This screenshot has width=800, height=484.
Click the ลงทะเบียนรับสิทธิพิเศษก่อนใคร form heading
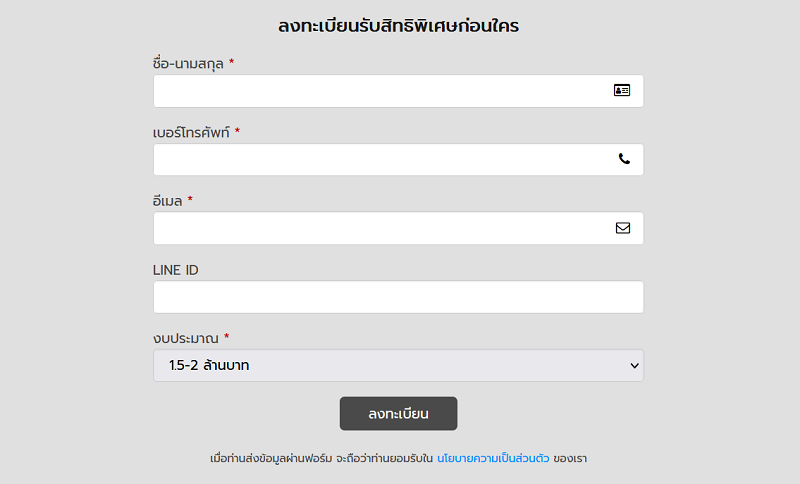pyautogui.click(x=398, y=27)
